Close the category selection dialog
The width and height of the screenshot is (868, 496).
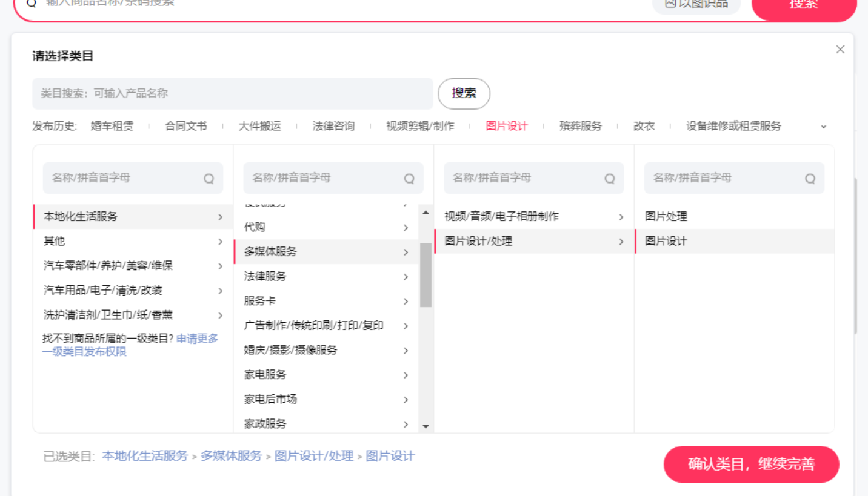pyautogui.click(x=840, y=50)
